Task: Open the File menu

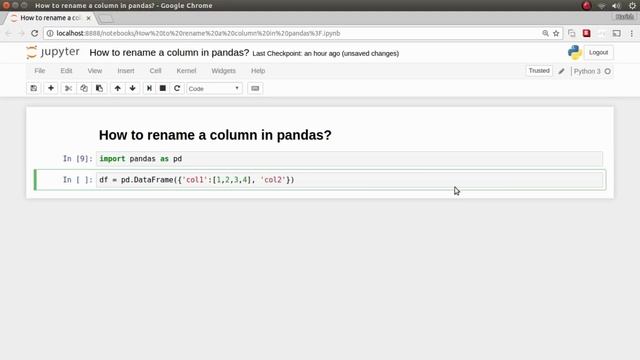Action: pyautogui.click(x=40, y=71)
